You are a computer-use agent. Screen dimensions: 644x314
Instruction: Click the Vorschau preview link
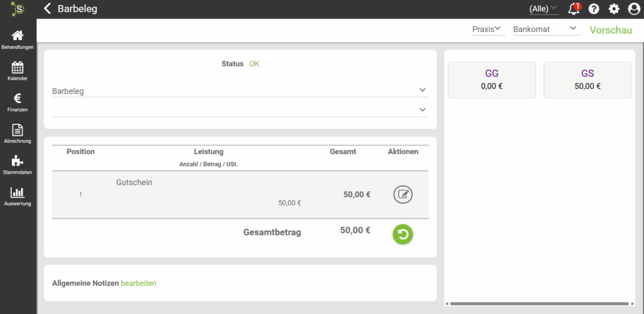point(611,30)
